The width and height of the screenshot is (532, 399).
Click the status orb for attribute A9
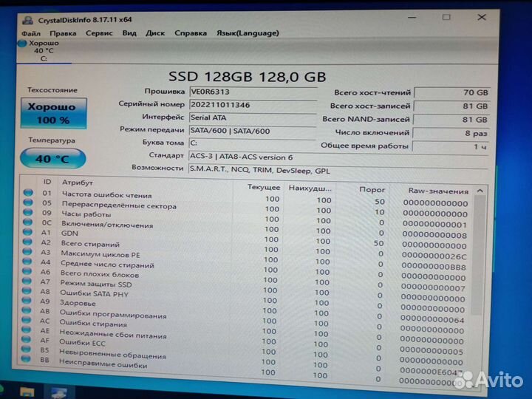(26, 301)
